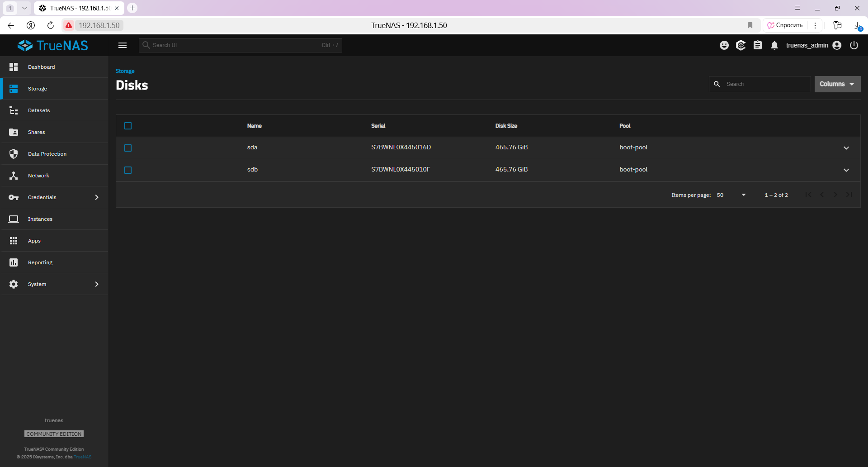868x467 pixels.
Task: Click the Apps grid icon
Action: (14, 241)
